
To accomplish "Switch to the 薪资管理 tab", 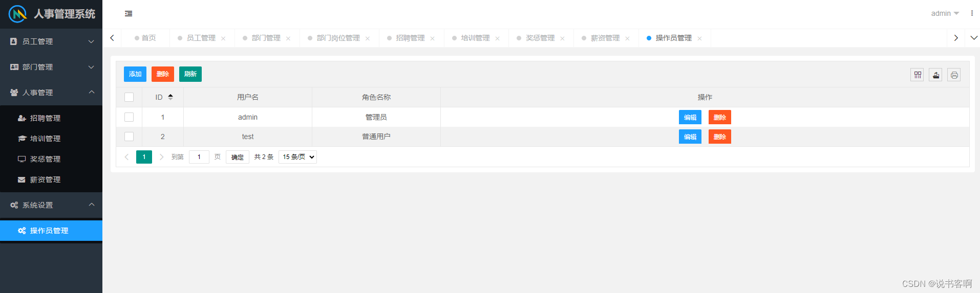I will point(605,38).
